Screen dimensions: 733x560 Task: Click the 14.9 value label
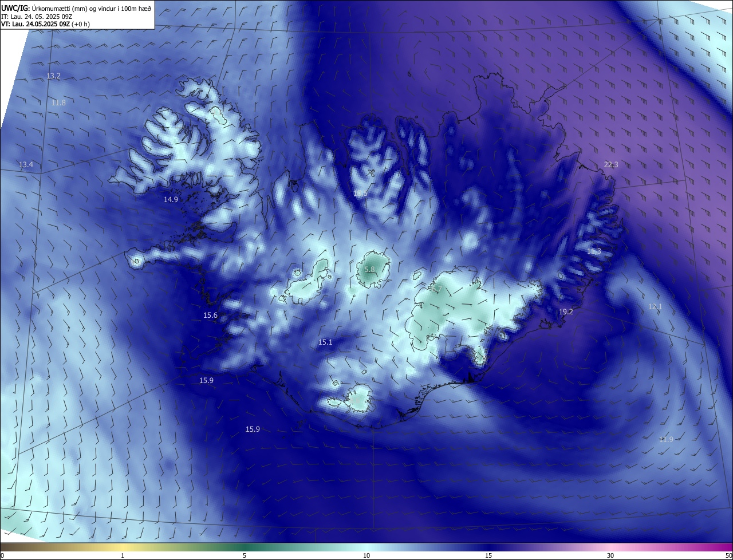point(171,200)
